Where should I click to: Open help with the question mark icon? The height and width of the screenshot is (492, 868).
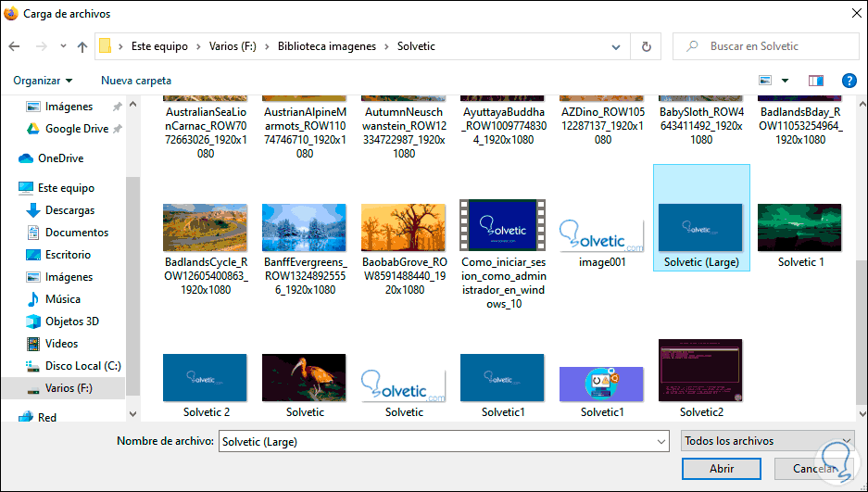tap(849, 81)
